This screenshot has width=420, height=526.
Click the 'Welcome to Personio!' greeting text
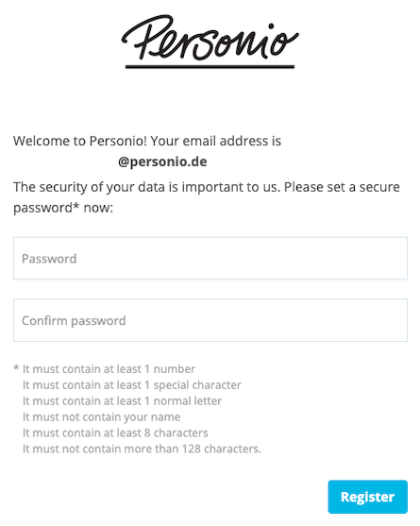pos(80,141)
